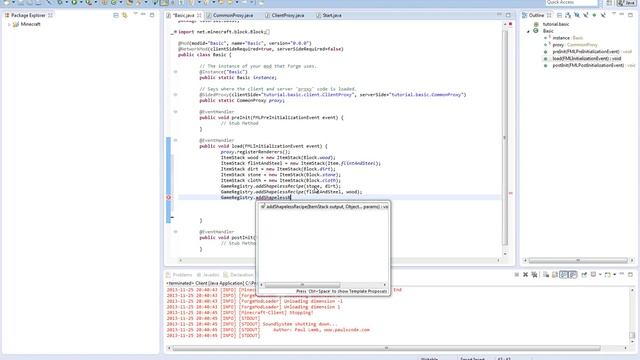Switch to the Basic.java editor tab
The image size is (640, 360).
[183, 16]
